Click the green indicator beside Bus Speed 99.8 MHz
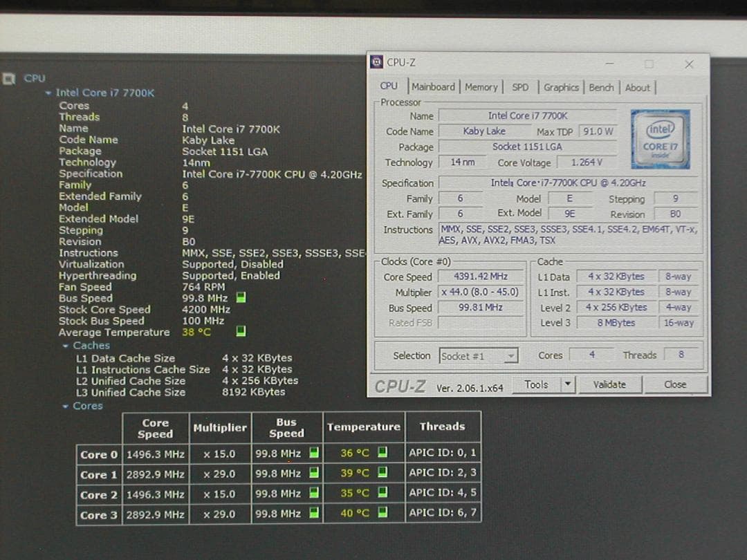This screenshot has height=560, width=747. [240, 297]
